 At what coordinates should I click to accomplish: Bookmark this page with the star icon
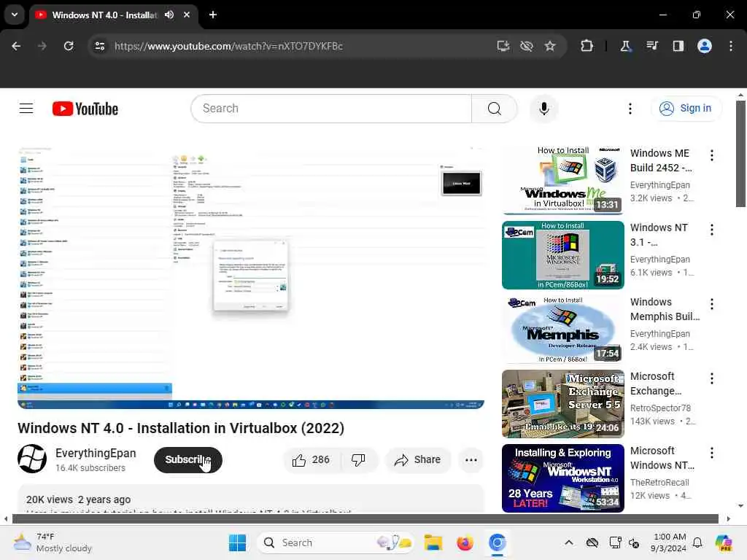tap(550, 46)
